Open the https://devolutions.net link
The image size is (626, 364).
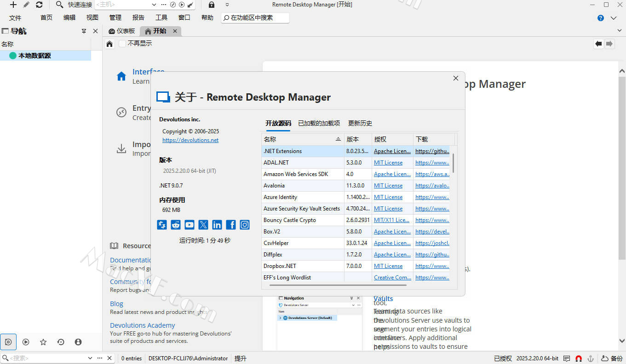(x=190, y=140)
